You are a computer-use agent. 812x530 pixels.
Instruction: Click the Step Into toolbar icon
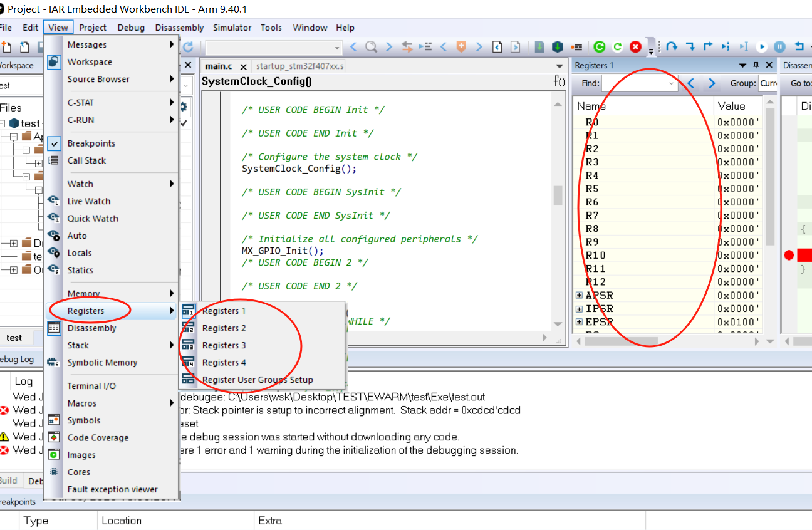click(x=690, y=46)
